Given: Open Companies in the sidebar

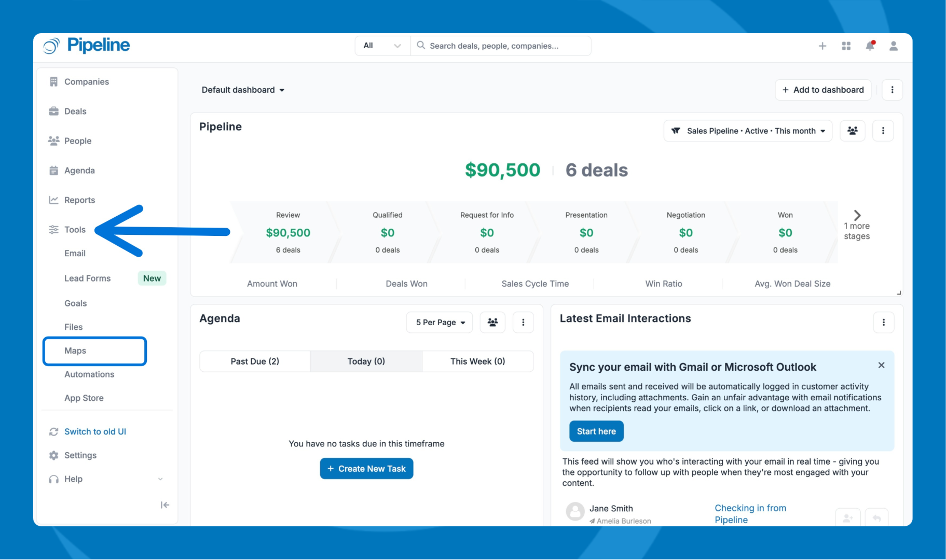Looking at the screenshot, I should tap(87, 81).
